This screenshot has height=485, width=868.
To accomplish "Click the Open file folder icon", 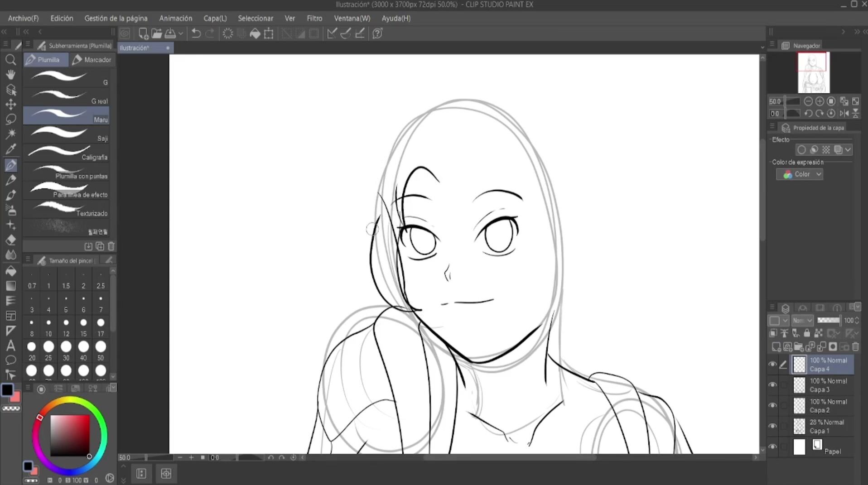I will click(x=157, y=34).
